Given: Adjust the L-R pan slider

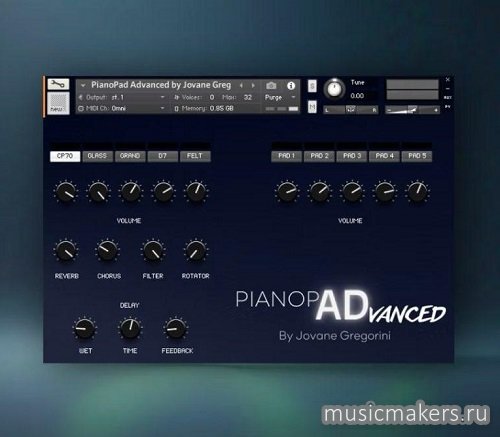Looking at the screenshot, I should 351,109.
